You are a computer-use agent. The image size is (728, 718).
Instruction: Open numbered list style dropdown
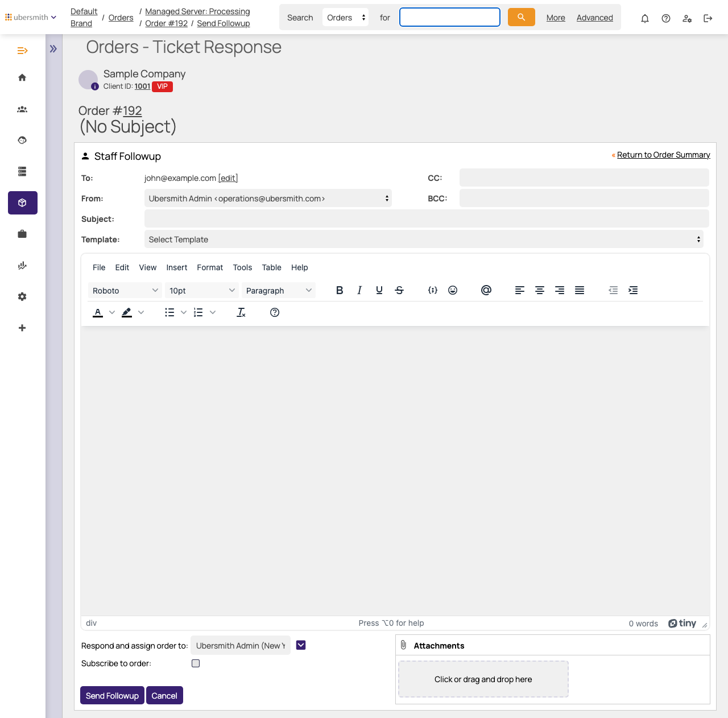(213, 312)
